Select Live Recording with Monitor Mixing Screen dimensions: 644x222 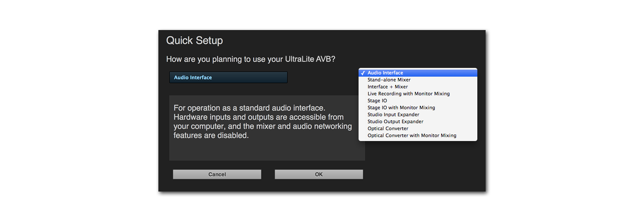coord(408,94)
